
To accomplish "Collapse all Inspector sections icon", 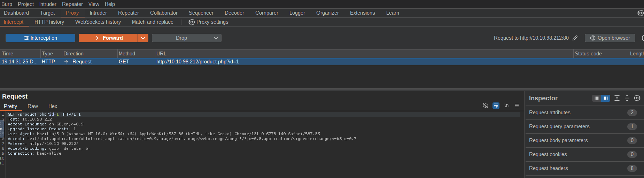I will (x=627, y=98).
